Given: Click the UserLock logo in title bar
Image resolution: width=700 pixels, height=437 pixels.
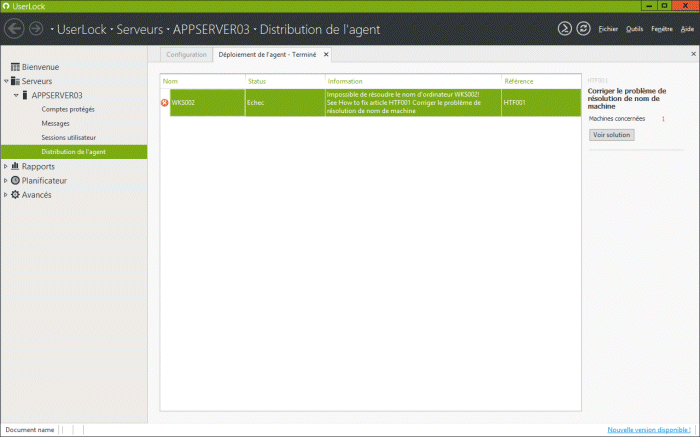Looking at the screenshot, I should click(6, 6).
